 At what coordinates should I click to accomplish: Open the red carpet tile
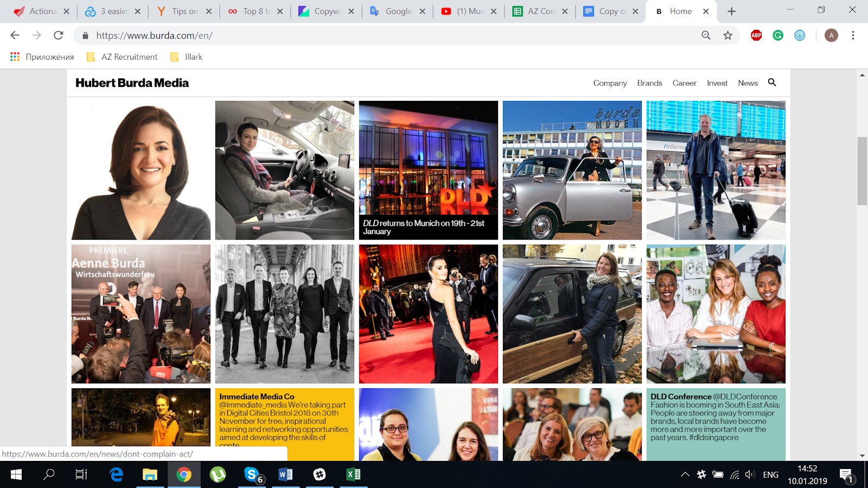pos(429,314)
